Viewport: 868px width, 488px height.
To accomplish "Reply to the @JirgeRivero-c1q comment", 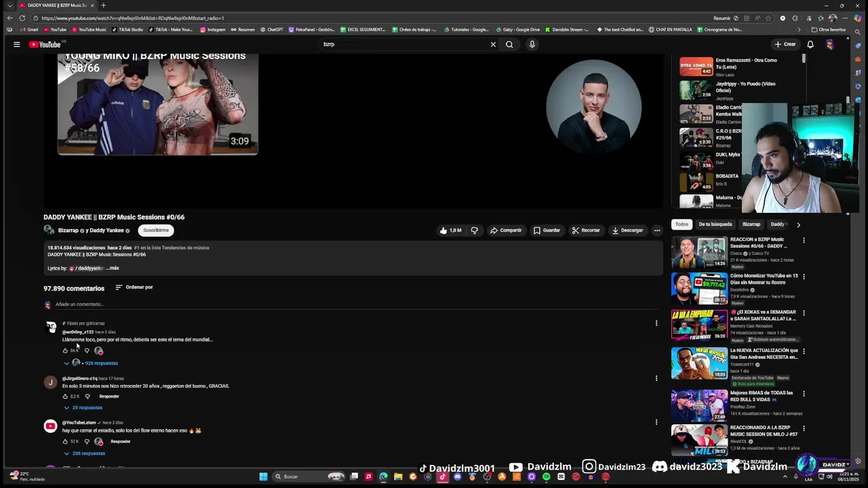I will [x=109, y=396].
